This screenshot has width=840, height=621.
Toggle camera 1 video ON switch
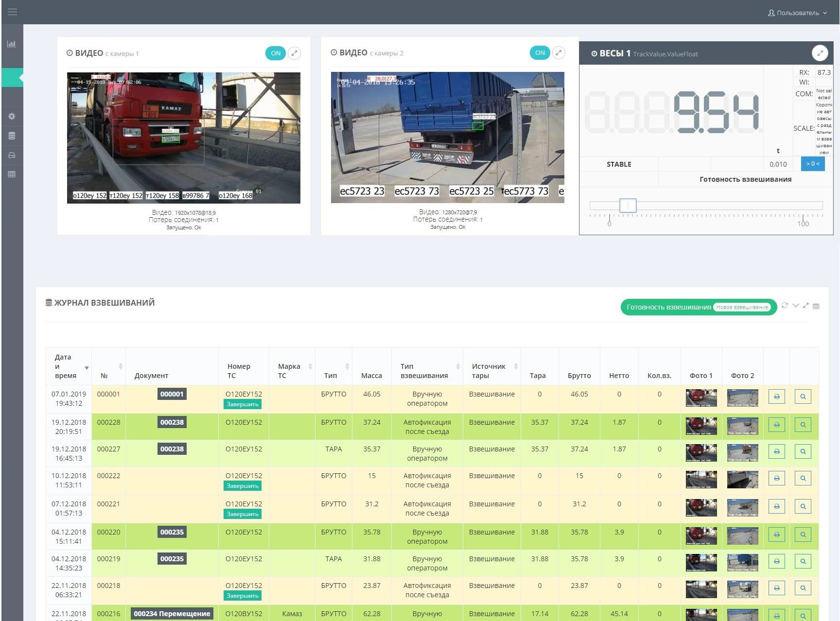(x=276, y=53)
